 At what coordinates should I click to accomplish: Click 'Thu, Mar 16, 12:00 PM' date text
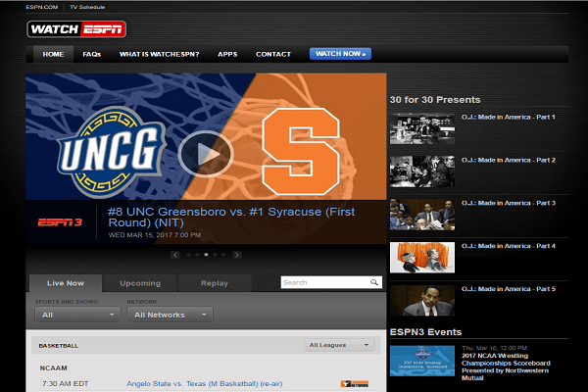click(494, 348)
